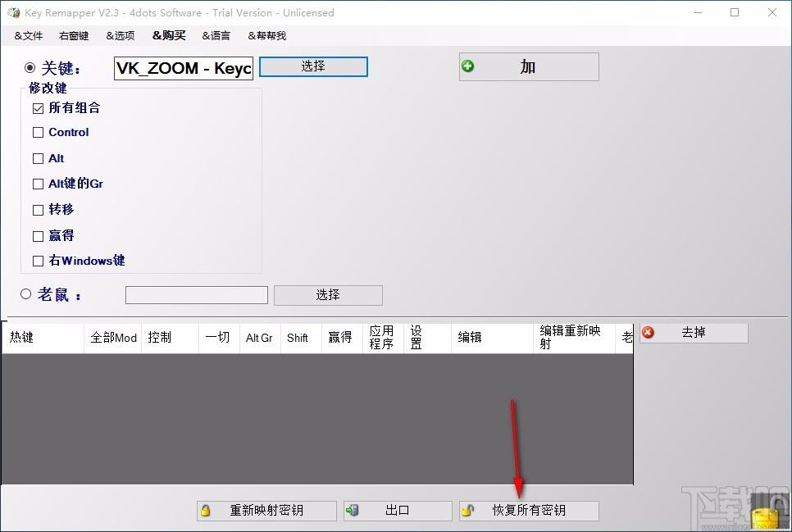
Task: Click the 控制 column header
Action: tap(171, 338)
